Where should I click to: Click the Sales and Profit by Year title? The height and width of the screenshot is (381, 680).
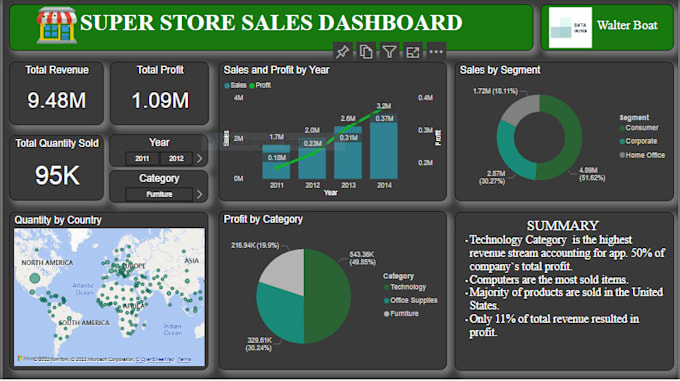(x=276, y=70)
